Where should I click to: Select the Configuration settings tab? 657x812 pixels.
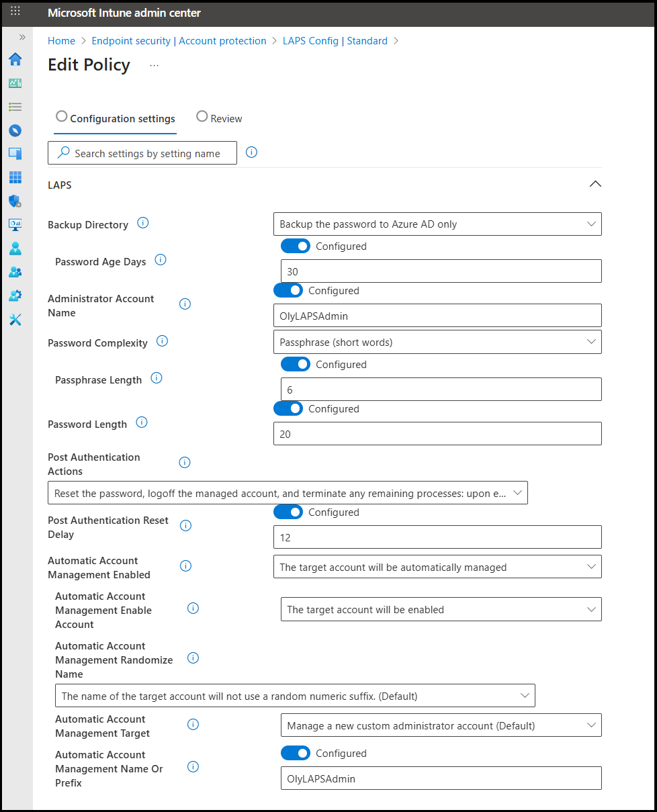[x=115, y=118]
